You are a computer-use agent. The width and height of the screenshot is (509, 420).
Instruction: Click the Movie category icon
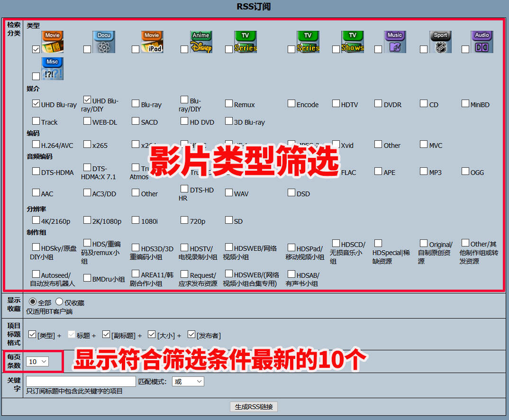[x=52, y=42]
